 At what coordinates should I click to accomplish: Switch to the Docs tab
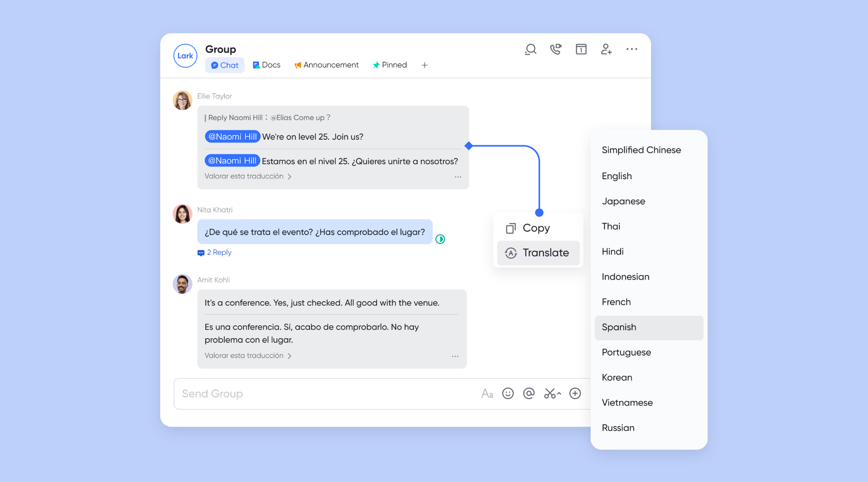(266, 65)
